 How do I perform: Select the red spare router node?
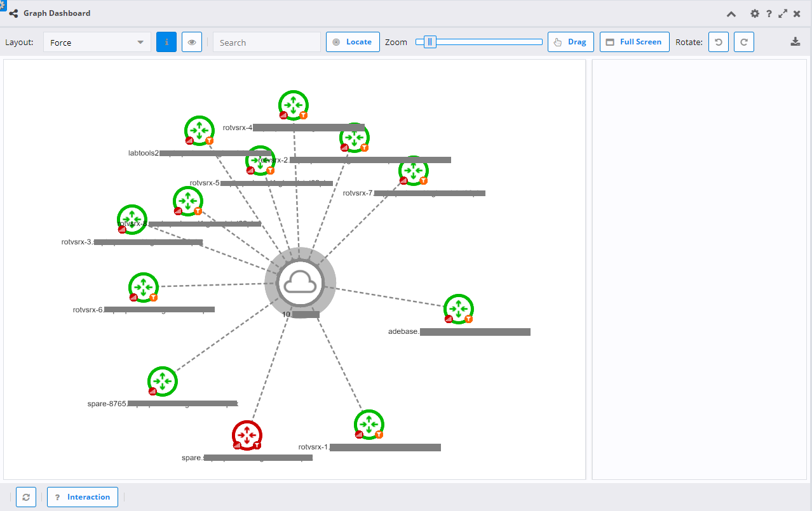pos(247,435)
